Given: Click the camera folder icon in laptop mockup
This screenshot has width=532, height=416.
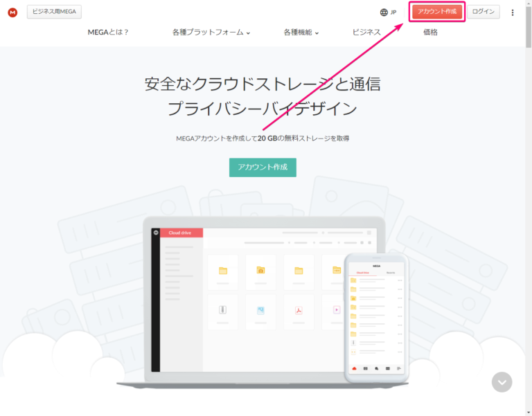Looking at the screenshot, I should pyautogui.click(x=260, y=270).
